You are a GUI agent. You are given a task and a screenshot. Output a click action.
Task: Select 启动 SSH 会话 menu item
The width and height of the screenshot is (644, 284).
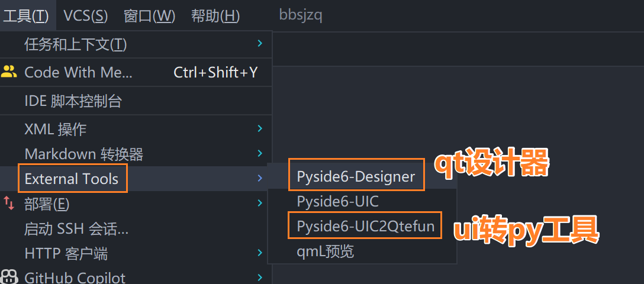point(76,228)
